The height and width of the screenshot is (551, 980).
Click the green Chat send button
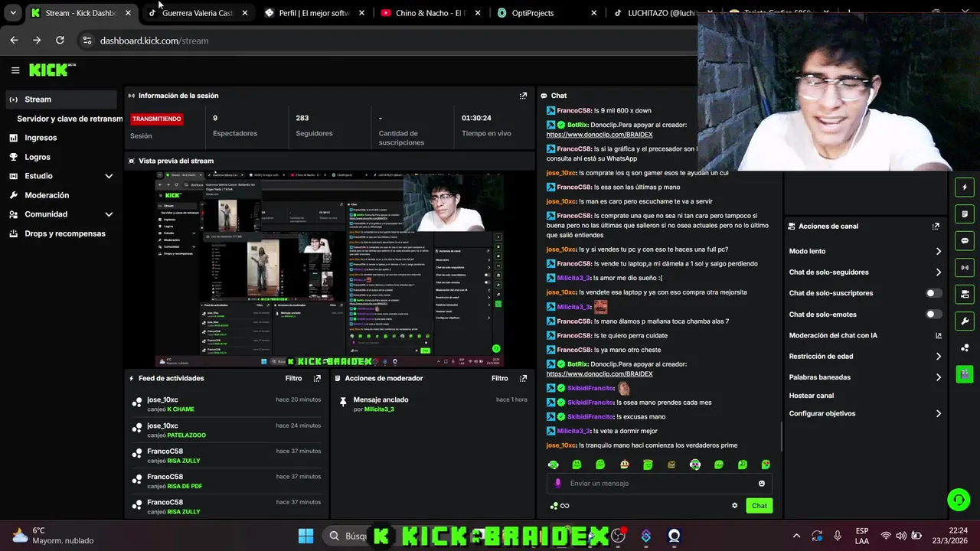pos(759,506)
